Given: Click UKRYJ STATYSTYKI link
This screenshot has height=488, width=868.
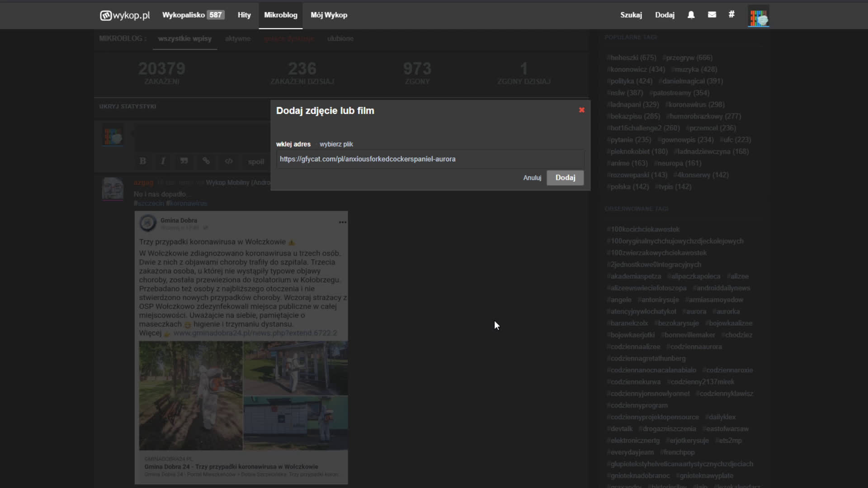Looking at the screenshot, I should click(x=127, y=106).
